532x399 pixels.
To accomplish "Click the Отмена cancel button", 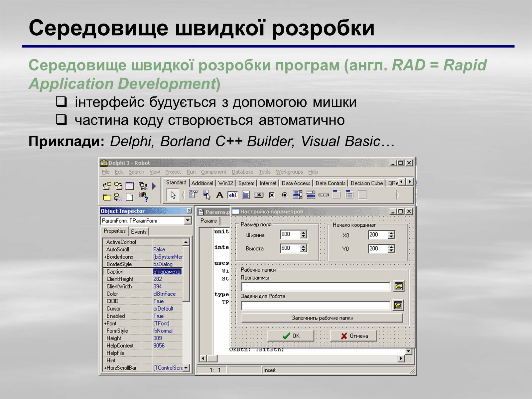I will coord(354,336).
